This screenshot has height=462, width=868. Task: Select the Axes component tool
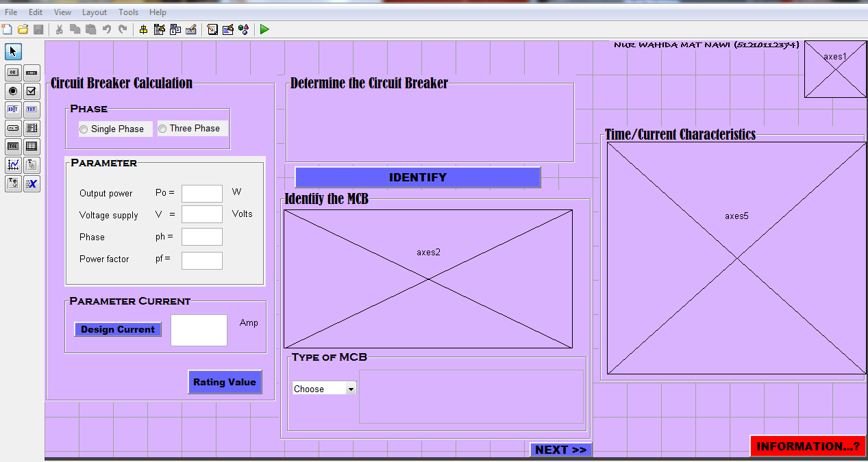coord(12,164)
